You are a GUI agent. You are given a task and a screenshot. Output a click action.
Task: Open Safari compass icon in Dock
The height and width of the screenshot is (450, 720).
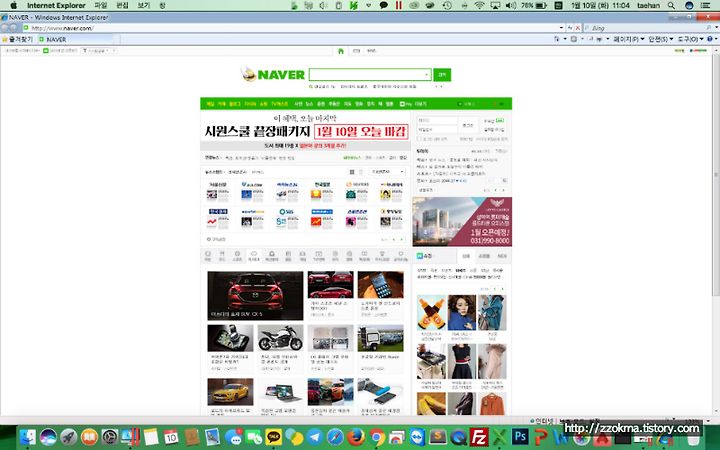coord(335,437)
